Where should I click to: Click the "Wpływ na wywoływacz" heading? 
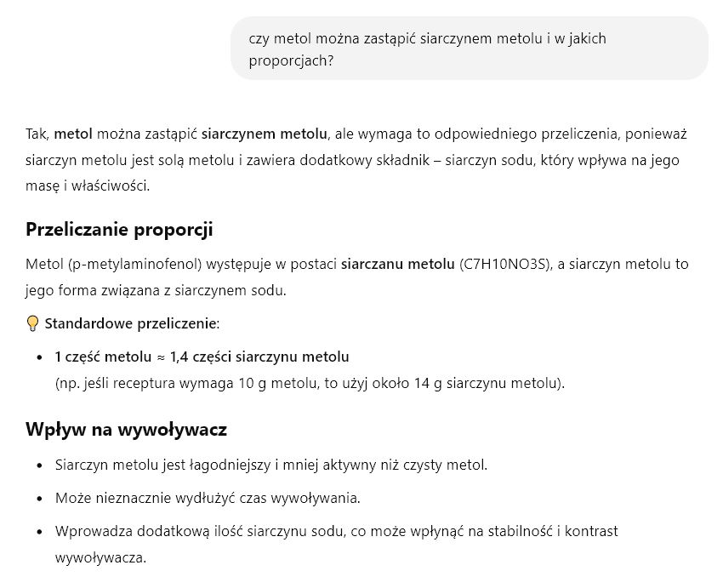point(126,429)
